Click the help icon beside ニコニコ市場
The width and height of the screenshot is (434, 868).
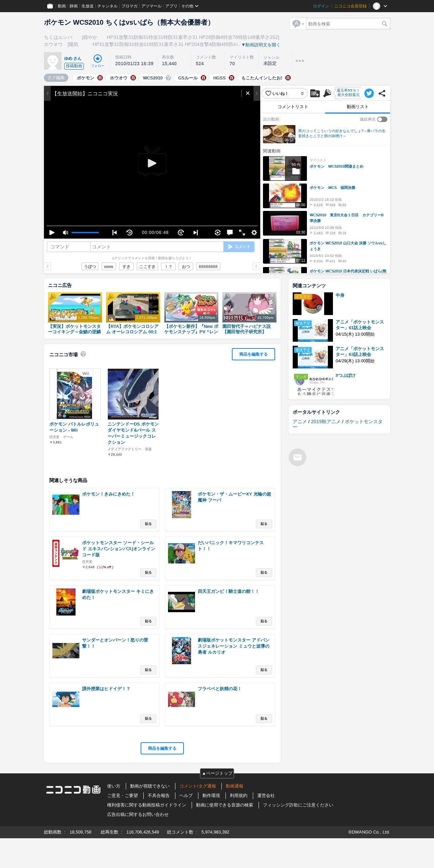click(83, 354)
